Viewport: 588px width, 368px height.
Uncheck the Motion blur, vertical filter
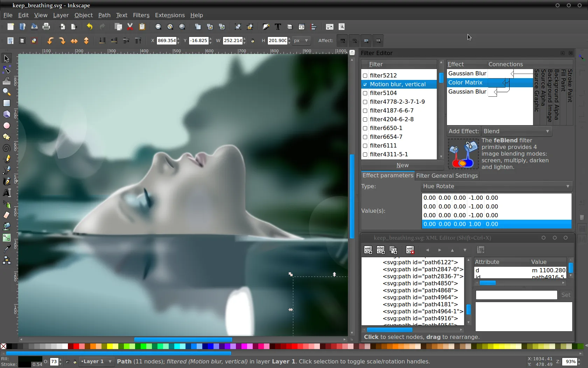pyautogui.click(x=365, y=84)
